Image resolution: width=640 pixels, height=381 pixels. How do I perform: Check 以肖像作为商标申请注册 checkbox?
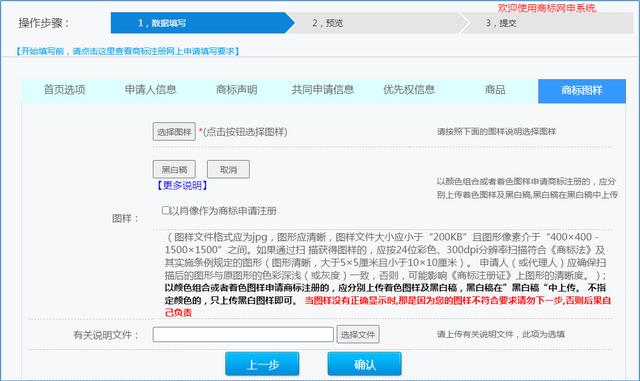pyautogui.click(x=165, y=210)
